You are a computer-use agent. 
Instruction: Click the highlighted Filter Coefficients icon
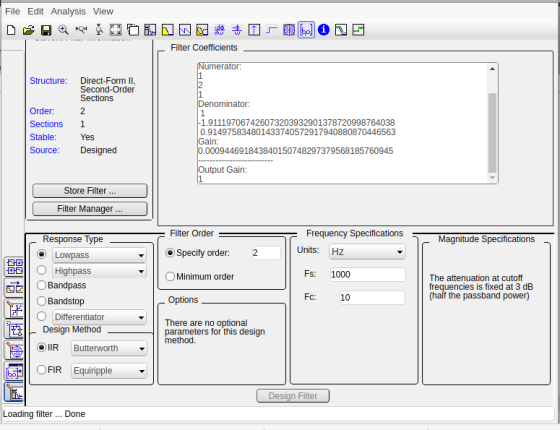(x=306, y=30)
